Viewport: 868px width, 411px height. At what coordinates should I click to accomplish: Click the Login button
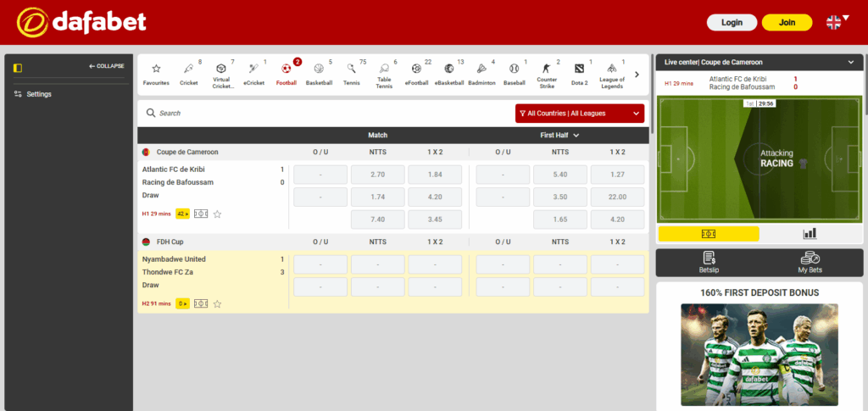[x=732, y=22]
